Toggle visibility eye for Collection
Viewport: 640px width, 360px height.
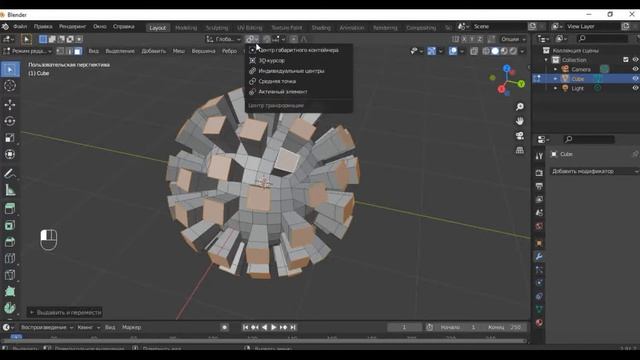[x=636, y=60]
